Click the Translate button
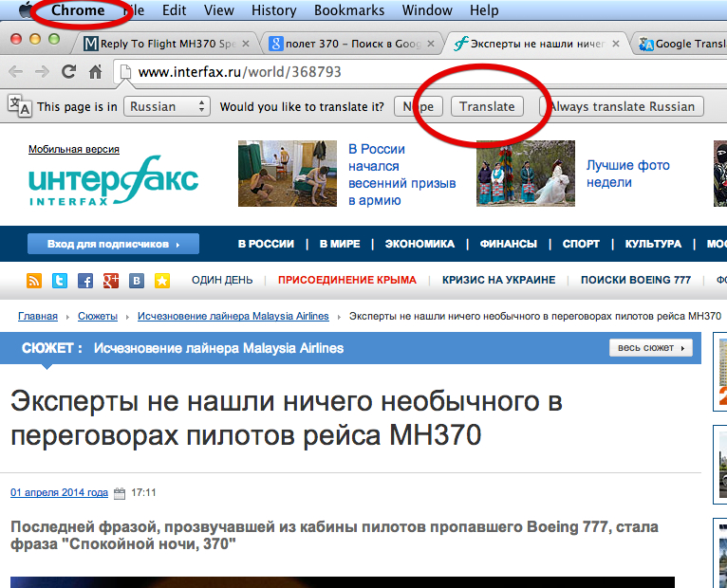 click(x=487, y=106)
